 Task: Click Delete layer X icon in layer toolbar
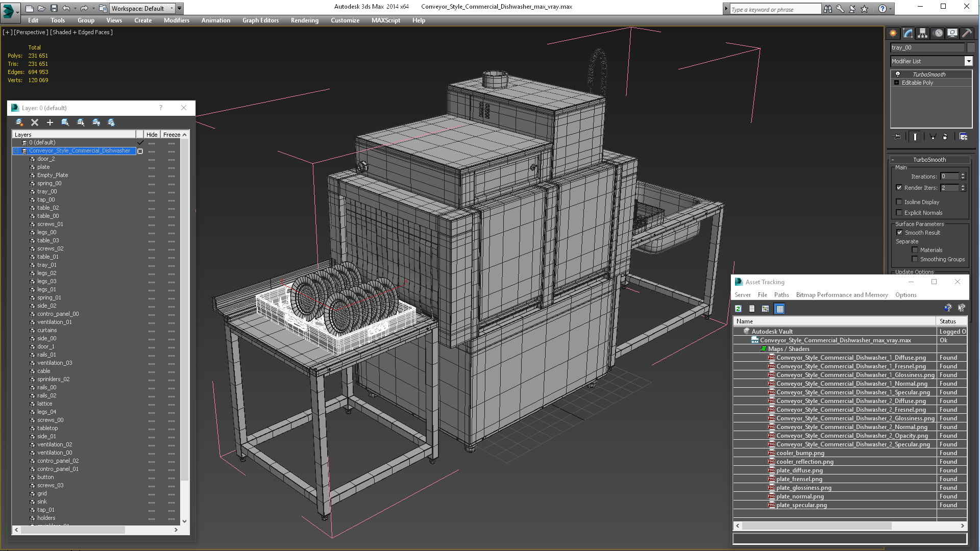pyautogui.click(x=35, y=122)
